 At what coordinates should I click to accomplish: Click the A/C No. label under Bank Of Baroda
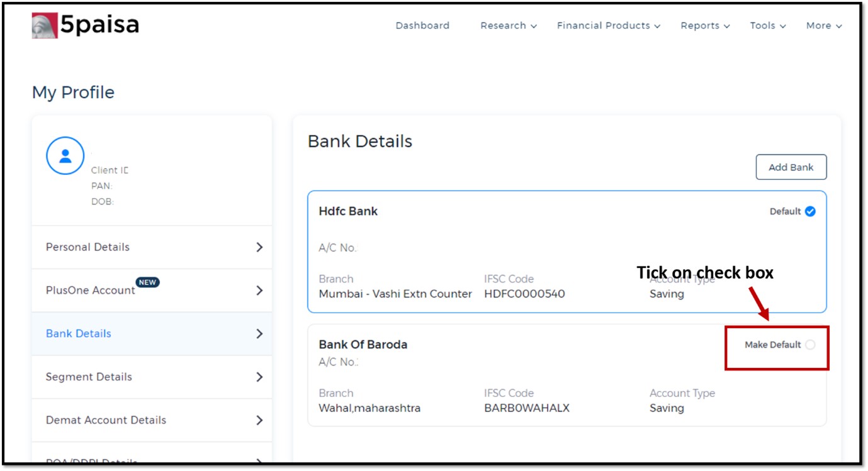338,362
